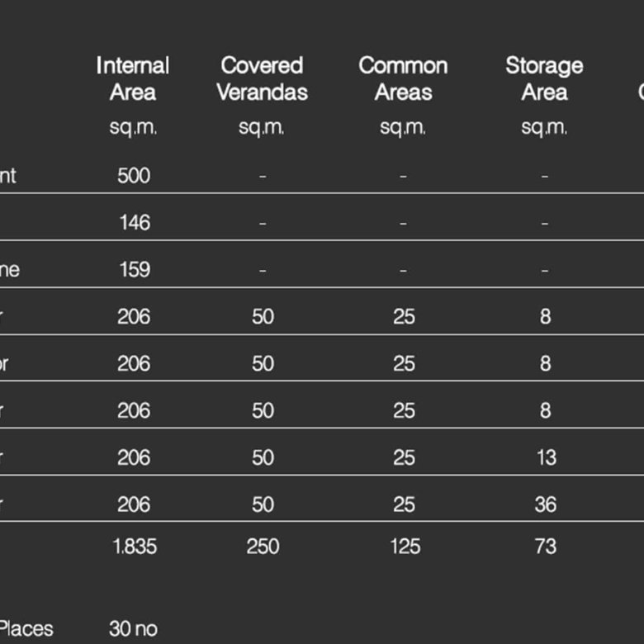Viewport: 644px width, 644px height.
Task: Click the 250 Covered Verandas total
Action: (x=263, y=546)
